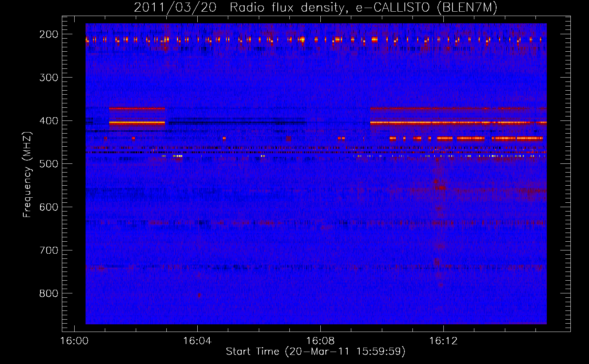The image size is (589, 364).
Task: Click the red burst spot near 16:12 at 555 MHz
Action: (442, 188)
